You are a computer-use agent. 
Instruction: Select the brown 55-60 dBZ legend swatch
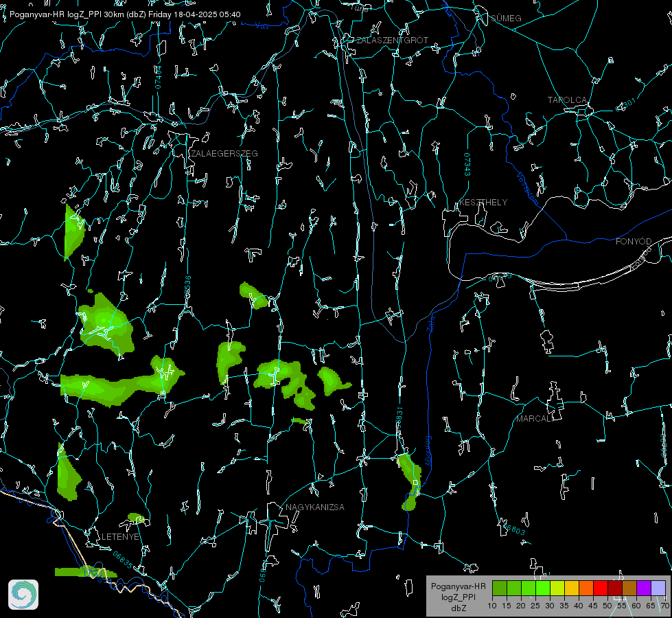pos(629,588)
